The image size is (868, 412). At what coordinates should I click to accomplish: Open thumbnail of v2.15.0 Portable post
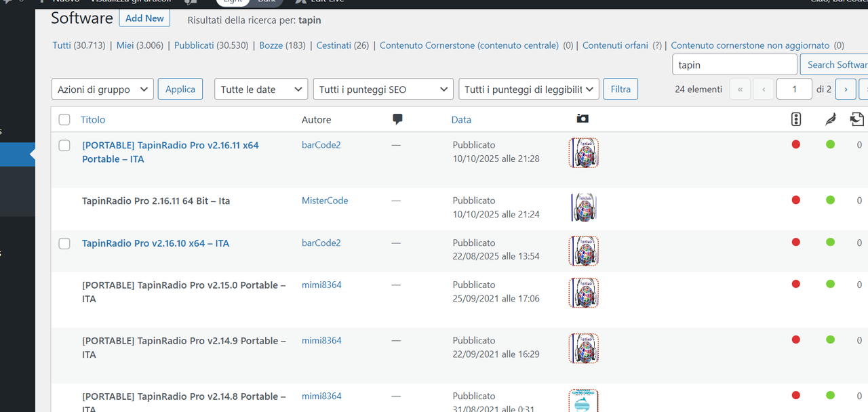584,293
